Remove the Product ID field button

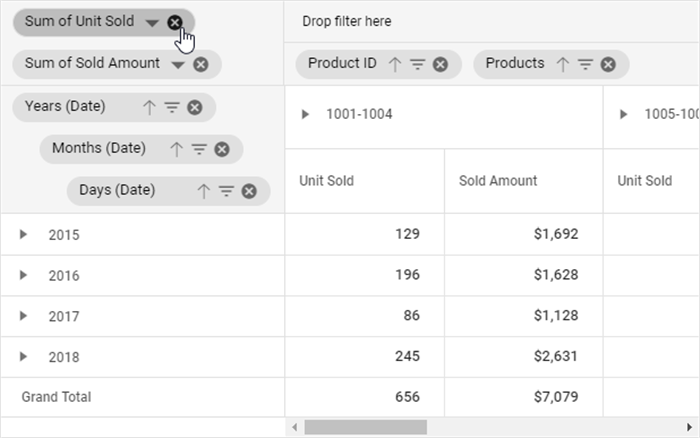[x=441, y=64]
